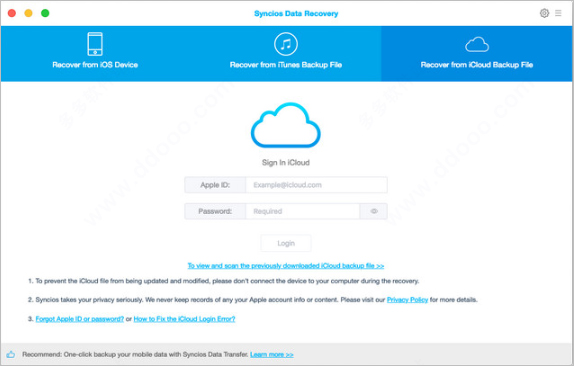Open the Privacy Policy link
The image size is (574, 366).
click(407, 300)
